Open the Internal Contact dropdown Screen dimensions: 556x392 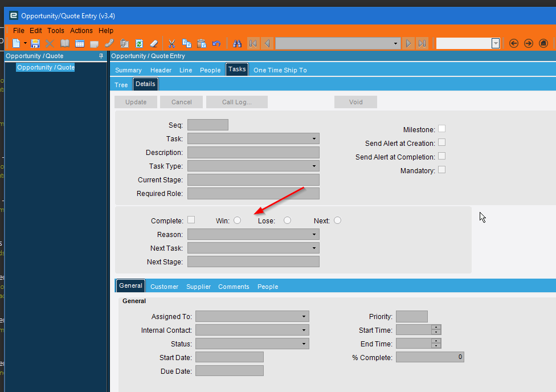pyautogui.click(x=304, y=330)
